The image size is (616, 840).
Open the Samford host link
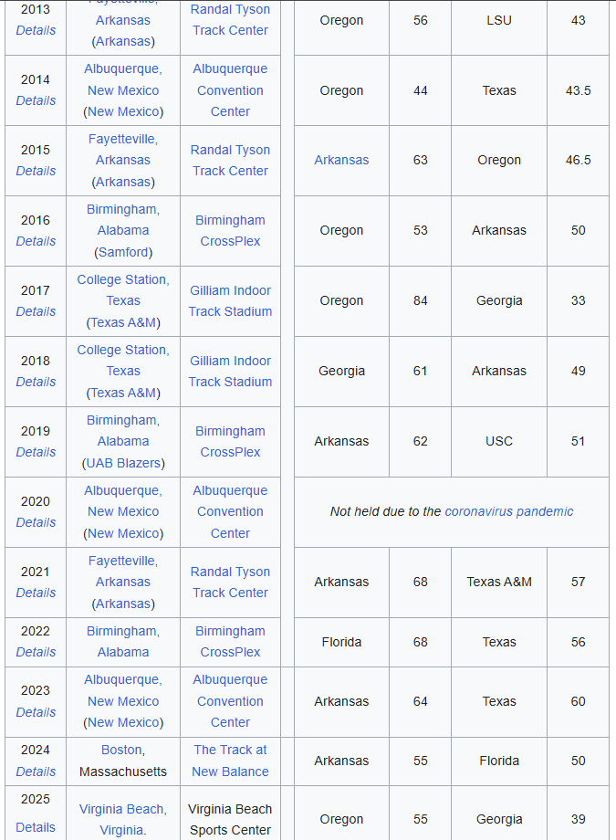point(123,252)
